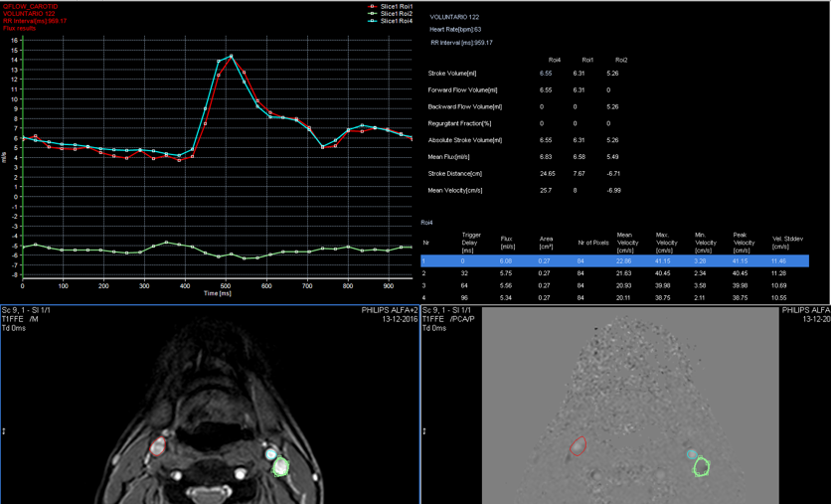Click the Max. Velocity column header

[x=667, y=243]
